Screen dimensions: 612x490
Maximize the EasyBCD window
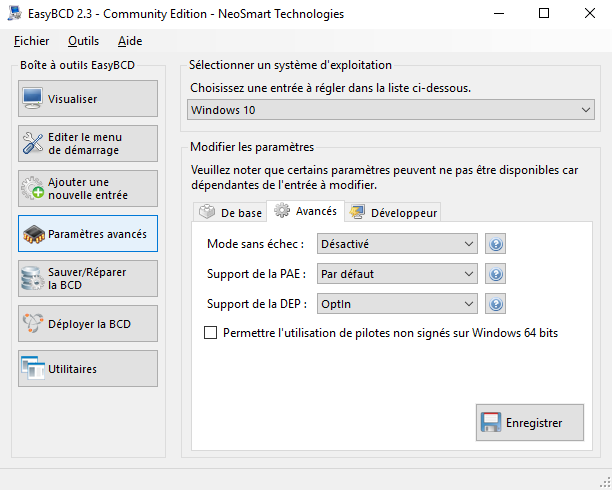click(x=544, y=14)
